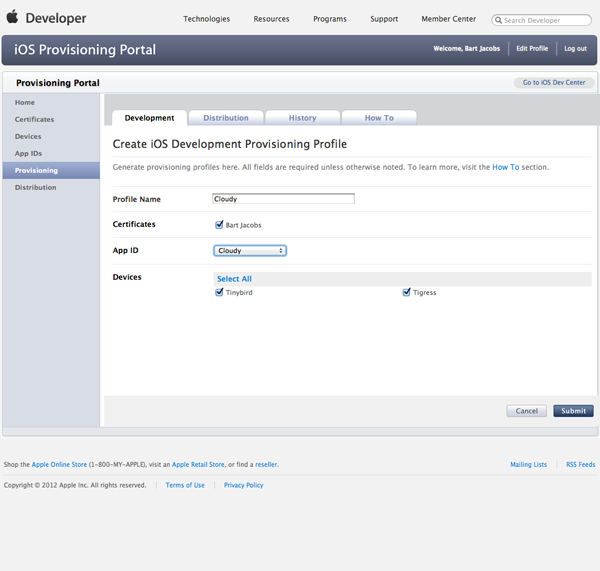600x571 pixels.
Task: Open RSS Feeds link
Action: (x=581, y=464)
